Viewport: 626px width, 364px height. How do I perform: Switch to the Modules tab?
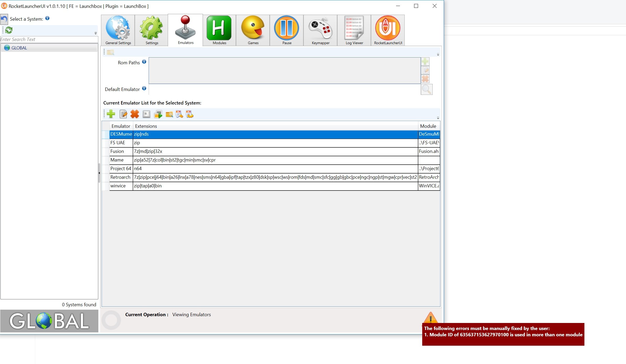[219, 30]
